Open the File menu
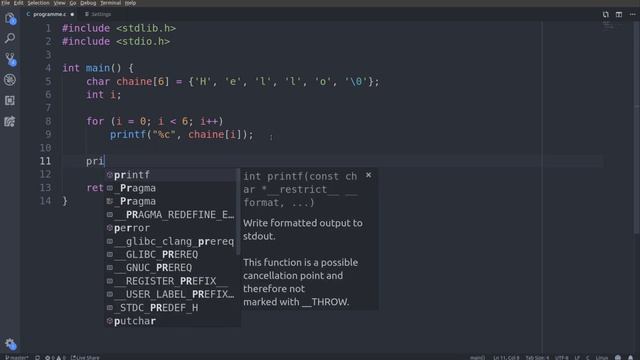 6,3
